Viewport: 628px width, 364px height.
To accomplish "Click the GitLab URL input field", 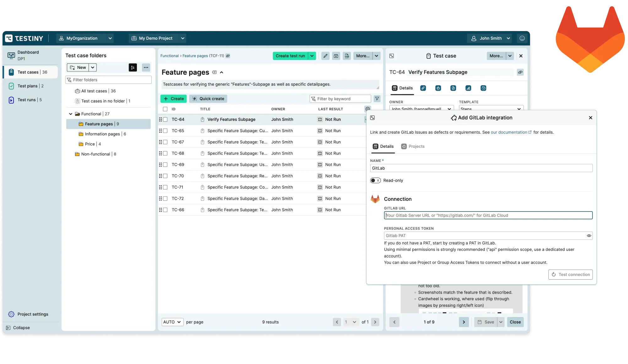I will coord(488,215).
